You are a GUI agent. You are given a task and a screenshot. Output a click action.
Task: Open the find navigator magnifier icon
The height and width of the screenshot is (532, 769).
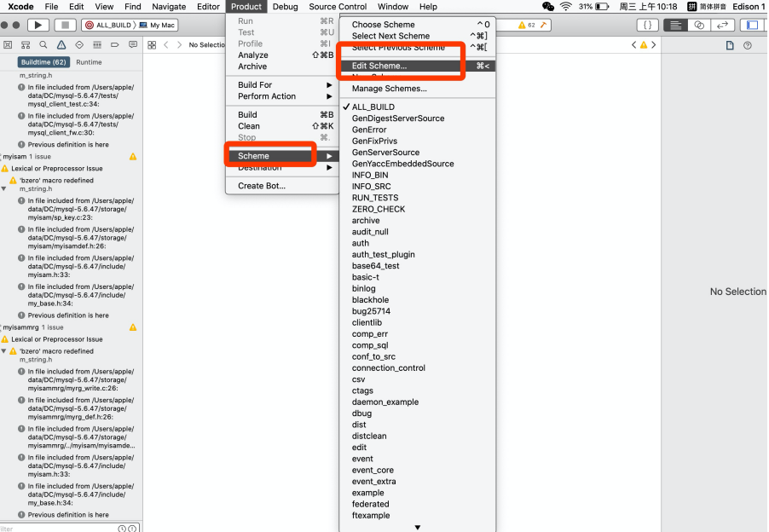(43, 44)
